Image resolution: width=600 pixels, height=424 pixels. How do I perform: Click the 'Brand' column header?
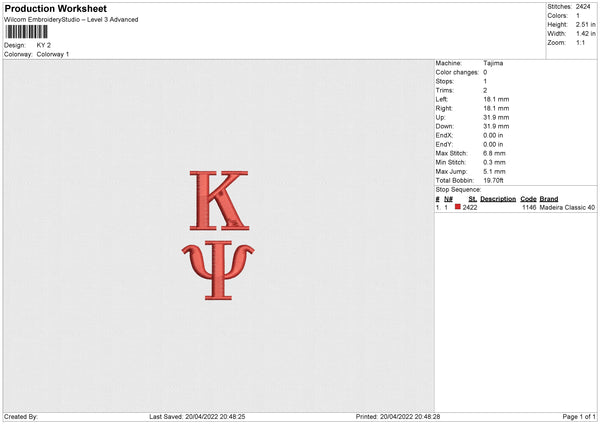pos(549,199)
